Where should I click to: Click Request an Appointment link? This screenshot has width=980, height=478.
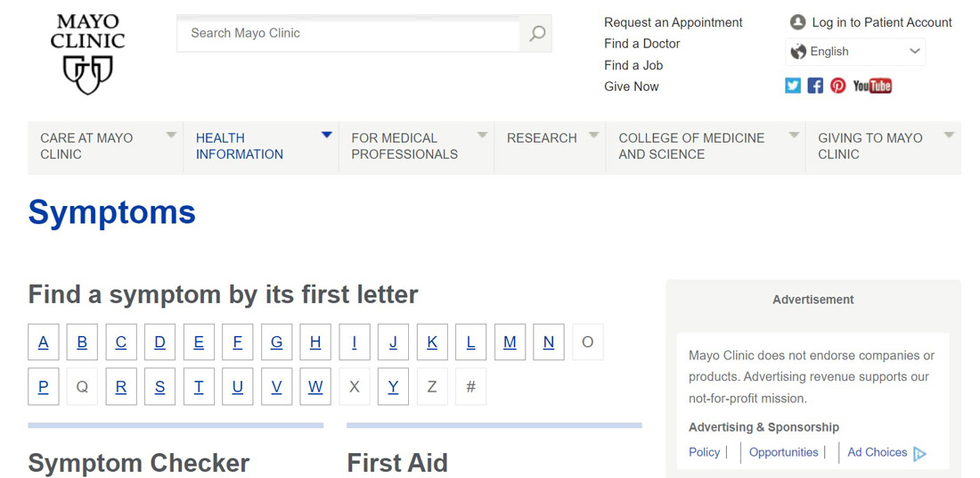click(673, 22)
